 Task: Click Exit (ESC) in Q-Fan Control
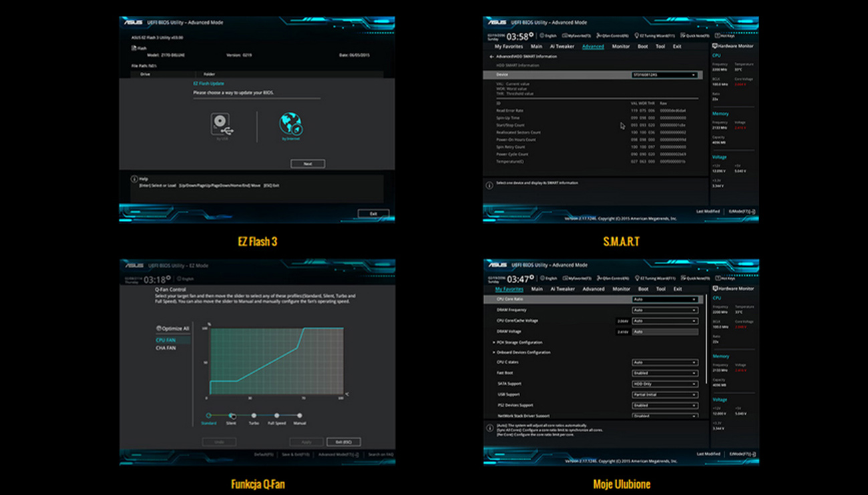344,442
